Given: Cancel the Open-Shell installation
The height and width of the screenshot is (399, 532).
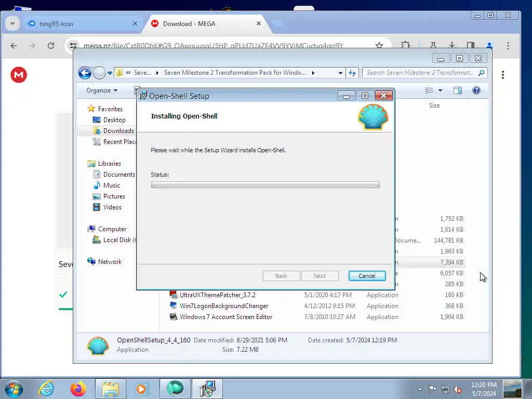Looking at the screenshot, I should tap(367, 276).
